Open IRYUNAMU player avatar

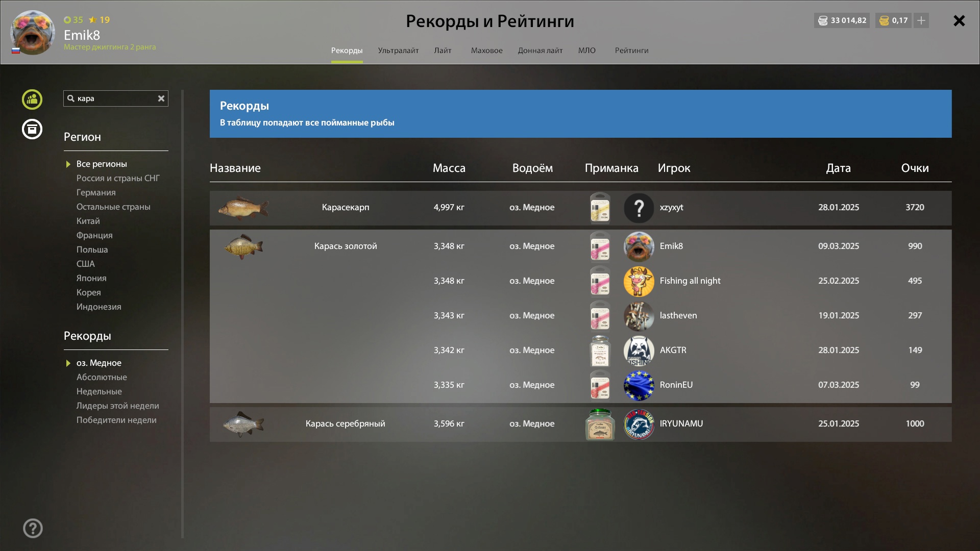pyautogui.click(x=639, y=424)
